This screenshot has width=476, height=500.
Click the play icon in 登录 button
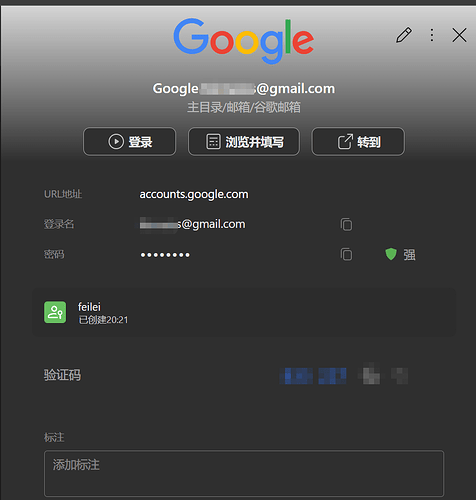point(116,142)
